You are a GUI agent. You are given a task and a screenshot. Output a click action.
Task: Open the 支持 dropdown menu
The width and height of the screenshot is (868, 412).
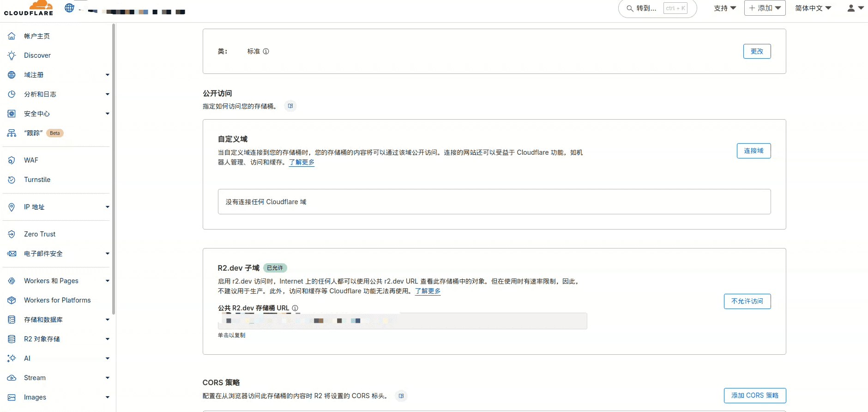click(x=725, y=8)
